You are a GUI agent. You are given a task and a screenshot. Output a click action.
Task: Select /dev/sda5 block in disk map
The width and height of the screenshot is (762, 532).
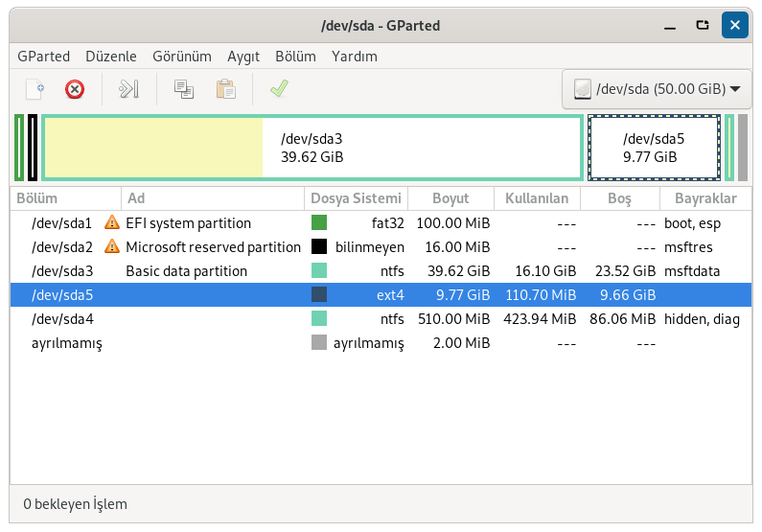(x=654, y=148)
